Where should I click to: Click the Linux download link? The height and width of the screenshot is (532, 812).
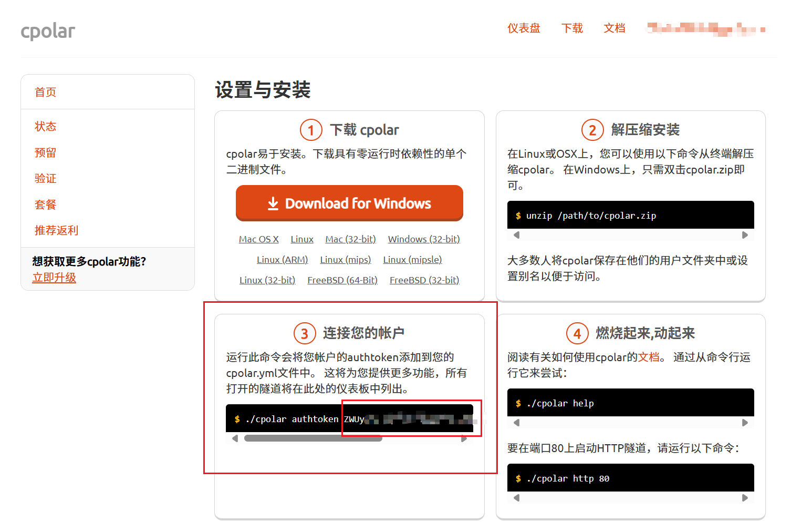click(x=302, y=239)
